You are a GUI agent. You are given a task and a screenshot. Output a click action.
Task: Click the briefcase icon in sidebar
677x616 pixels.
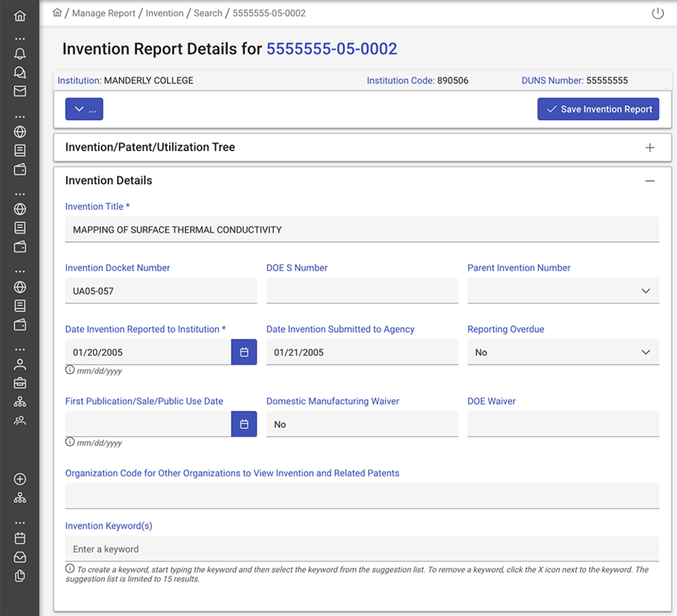point(20,383)
